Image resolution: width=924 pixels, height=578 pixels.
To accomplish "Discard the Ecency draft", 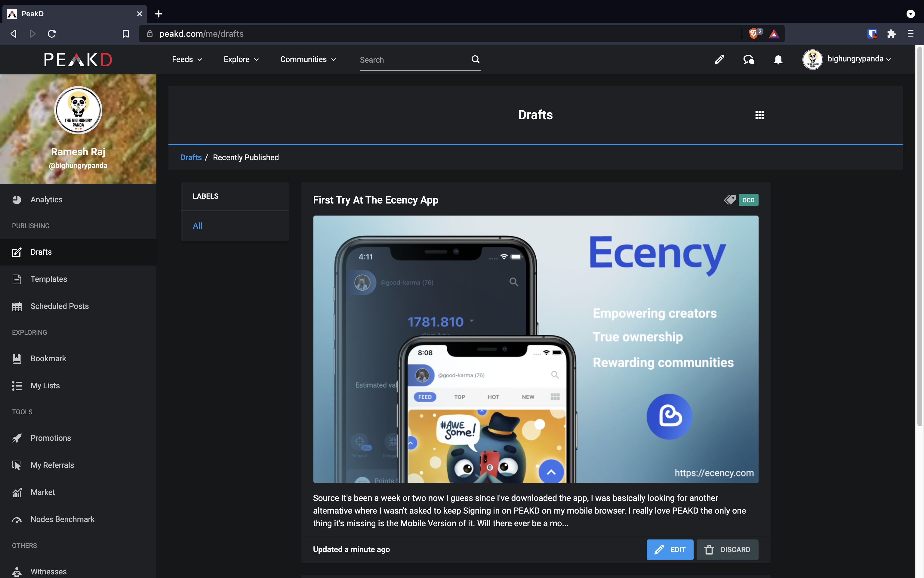I will pyautogui.click(x=727, y=550).
